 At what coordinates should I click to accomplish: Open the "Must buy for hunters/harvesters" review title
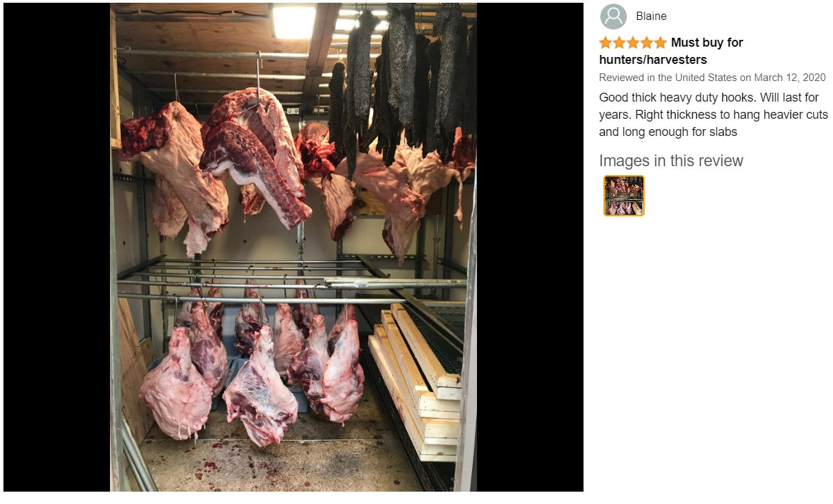[707, 43]
